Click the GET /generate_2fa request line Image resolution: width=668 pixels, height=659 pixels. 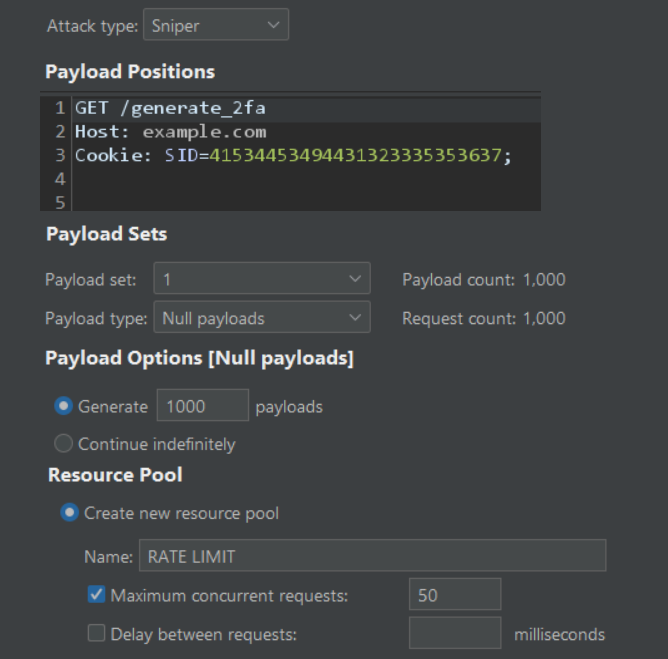click(170, 108)
